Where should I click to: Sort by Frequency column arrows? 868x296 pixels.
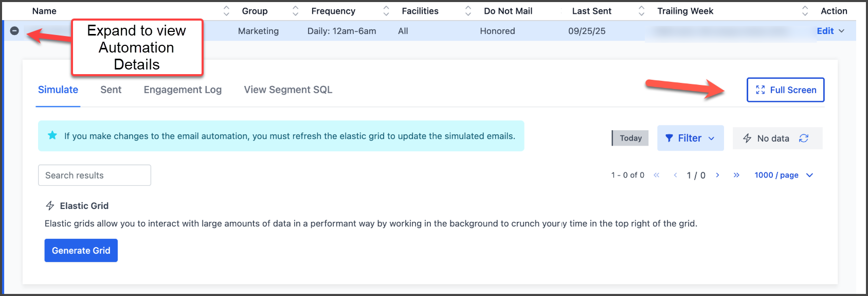pyautogui.click(x=386, y=11)
